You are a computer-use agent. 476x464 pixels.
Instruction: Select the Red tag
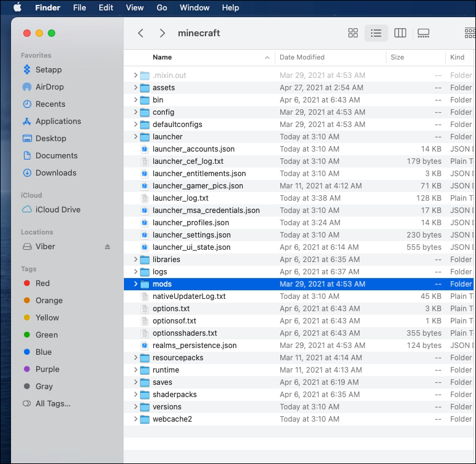42,284
